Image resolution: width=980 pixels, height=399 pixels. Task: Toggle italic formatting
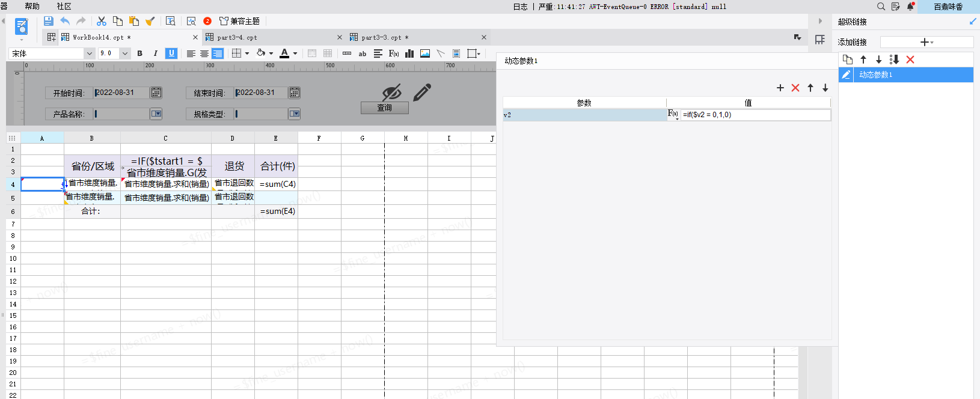point(155,53)
